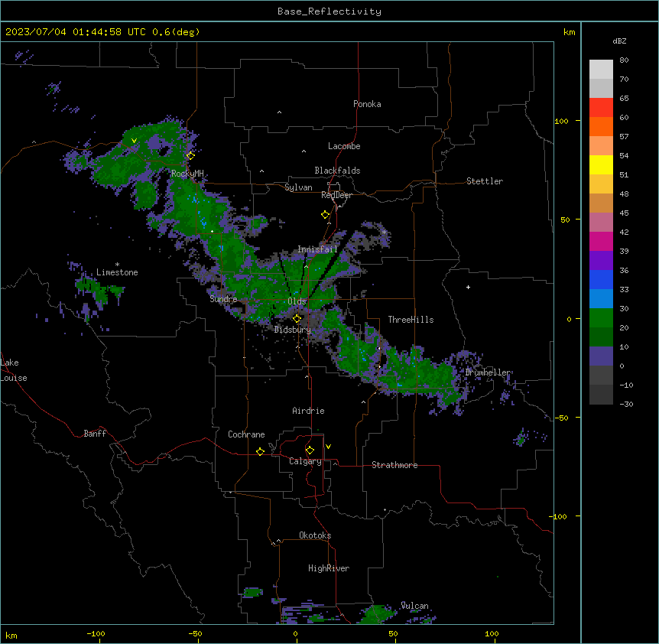This screenshot has height=644, width=659.
Task: Click the km unit label at top right
Action: pyautogui.click(x=570, y=32)
